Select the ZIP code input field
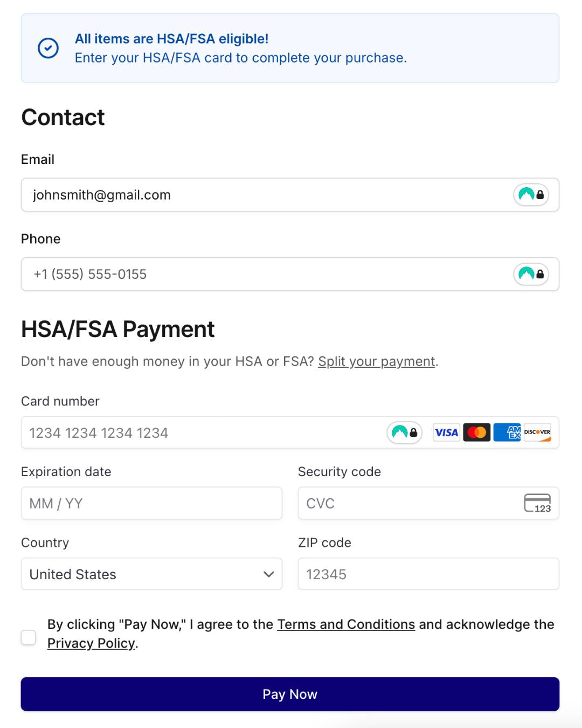The width and height of the screenshot is (582, 728). [428, 574]
